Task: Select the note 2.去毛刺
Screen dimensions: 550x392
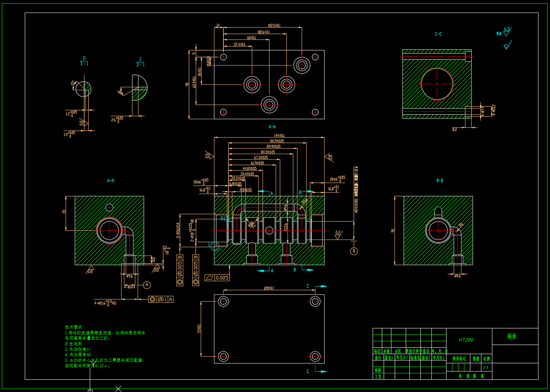Action: pyautogui.click(x=73, y=344)
